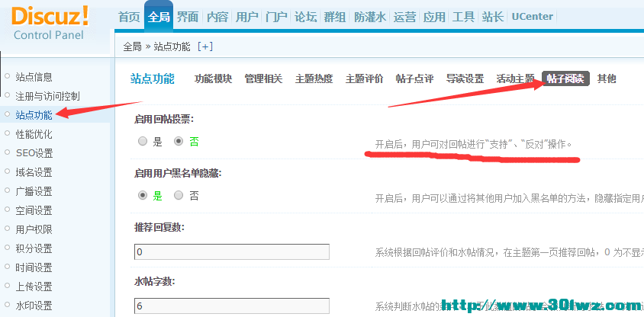Select 是 for 启用回帖投票
Screen dimensions: 644x317
click(x=143, y=142)
